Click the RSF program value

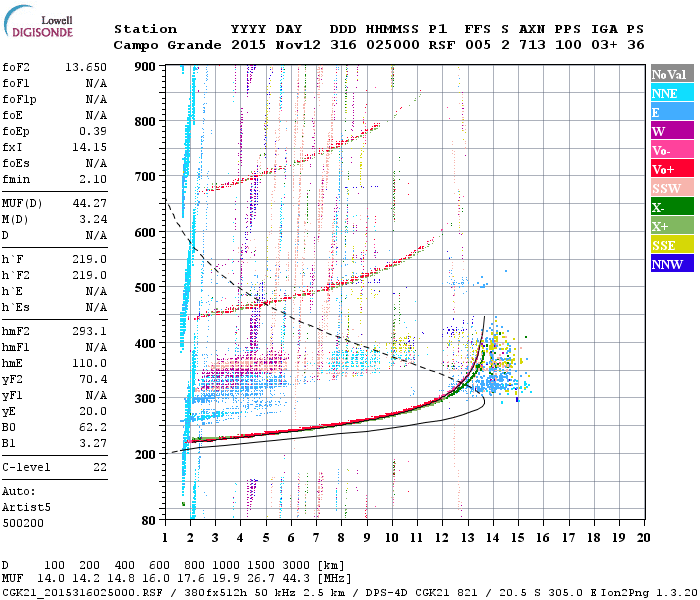point(442,45)
